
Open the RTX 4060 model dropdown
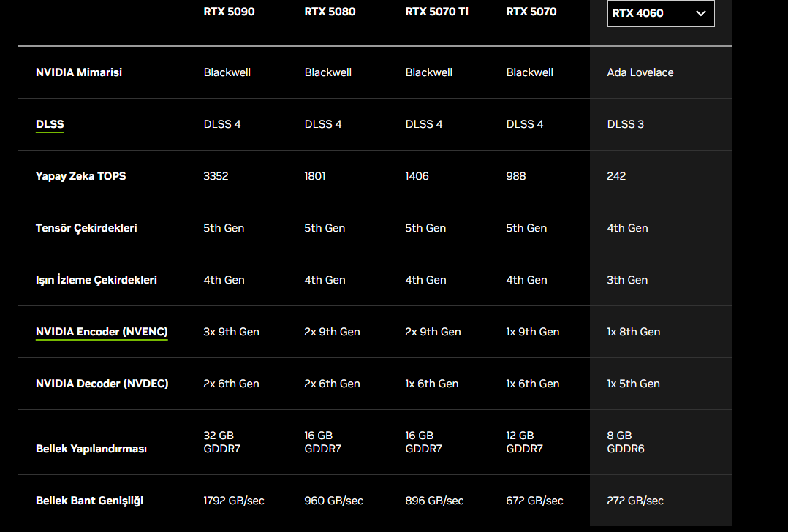click(x=660, y=14)
